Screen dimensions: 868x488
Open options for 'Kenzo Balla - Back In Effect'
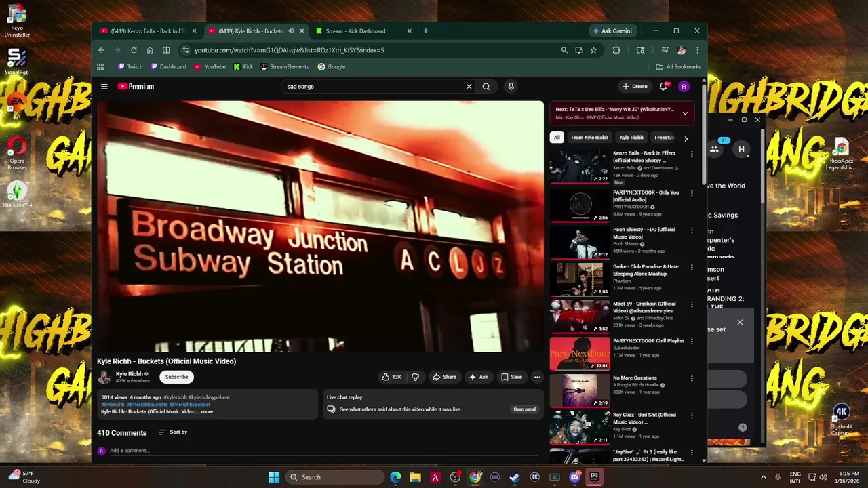click(x=692, y=154)
